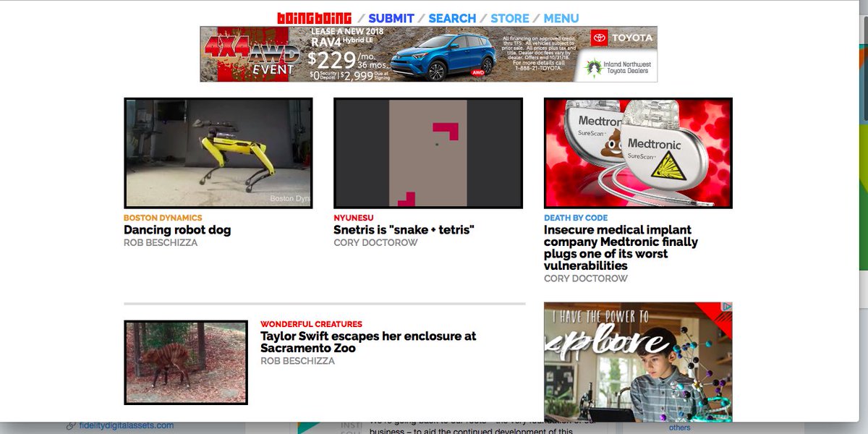Click the Toyota RAV4 banner ad
This screenshot has width=868, height=434.
(428, 54)
